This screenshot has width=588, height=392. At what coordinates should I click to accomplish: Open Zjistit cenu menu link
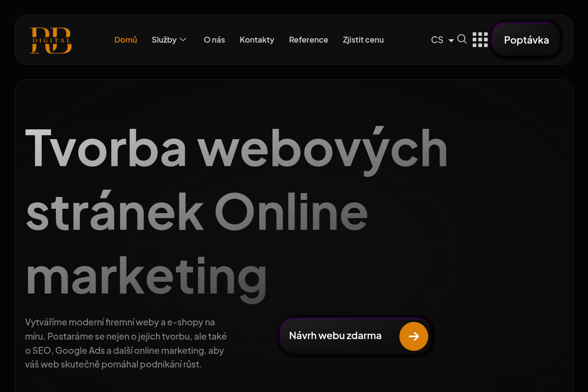(364, 40)
